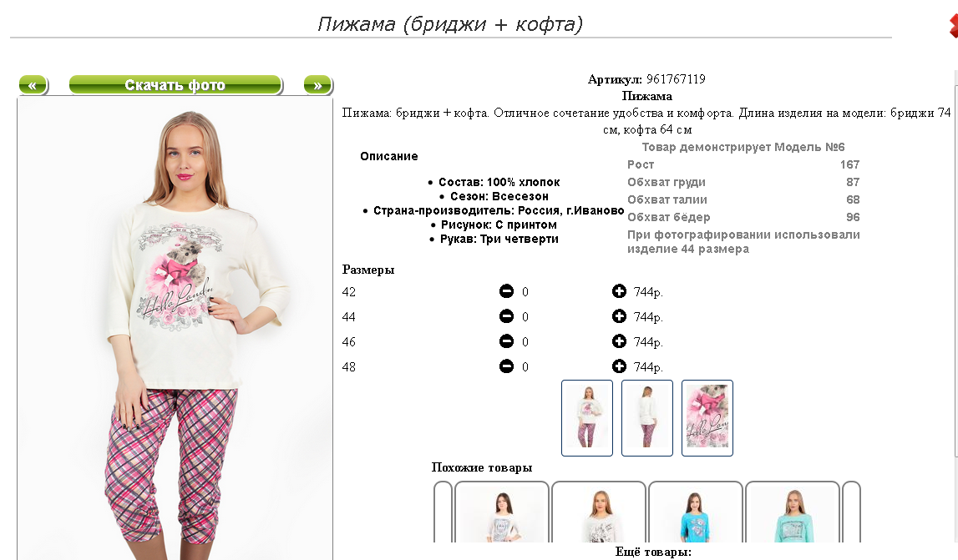Viewport: 958px width, 560px height.
Task: Click the red icon at top right
Action: tap(953, 26)
